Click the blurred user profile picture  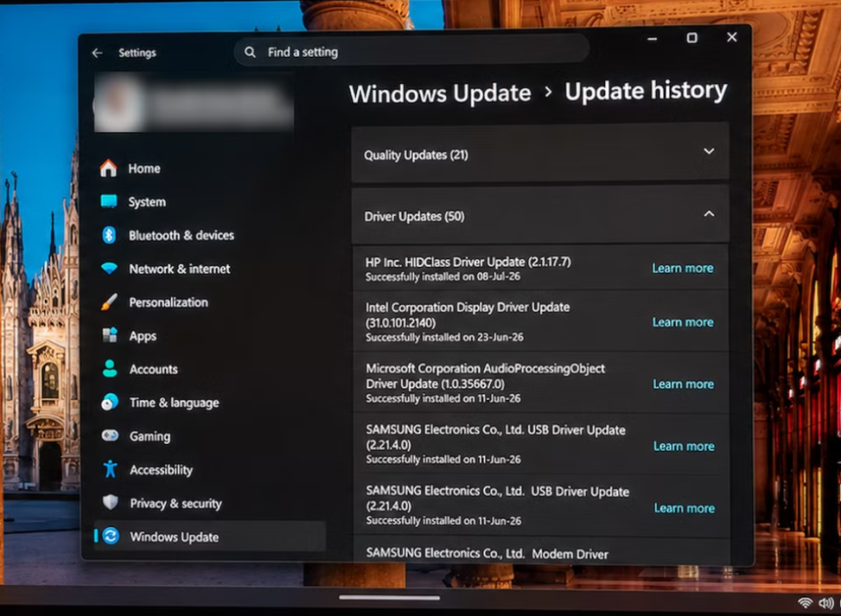(119, 104)
